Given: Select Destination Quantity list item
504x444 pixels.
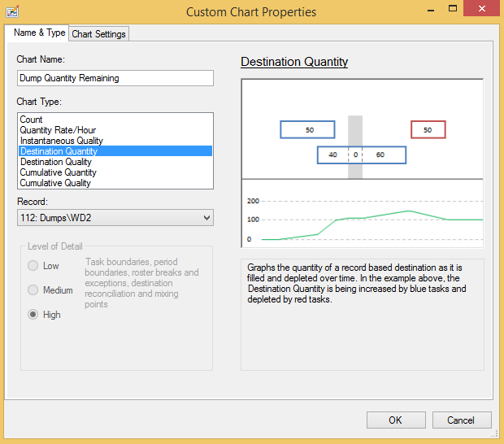Looking at the screenshot, I should [x=115, y=151].
